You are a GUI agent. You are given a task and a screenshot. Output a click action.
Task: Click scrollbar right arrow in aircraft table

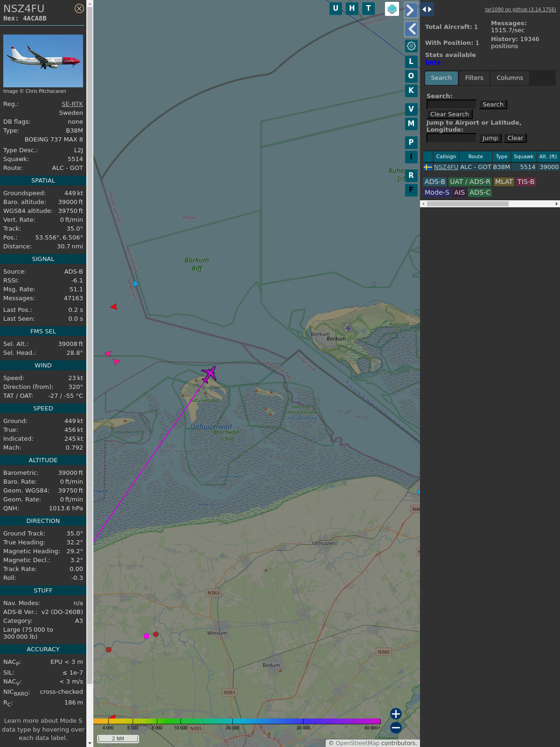(557, 204)
